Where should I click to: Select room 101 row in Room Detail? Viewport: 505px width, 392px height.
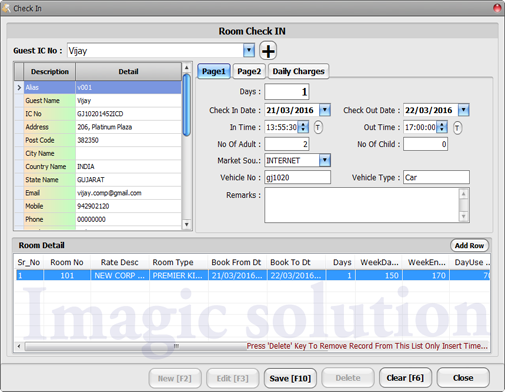[x=252, y=275]
